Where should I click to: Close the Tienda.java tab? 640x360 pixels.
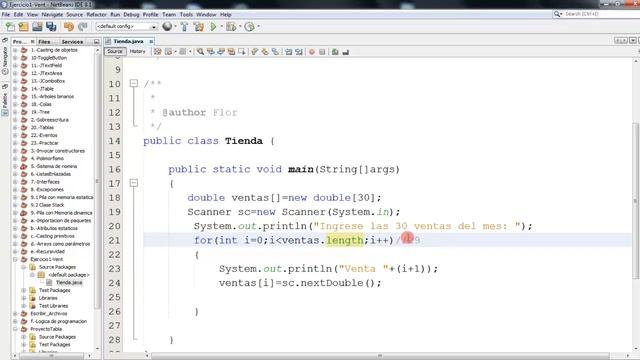coord(151,41)
